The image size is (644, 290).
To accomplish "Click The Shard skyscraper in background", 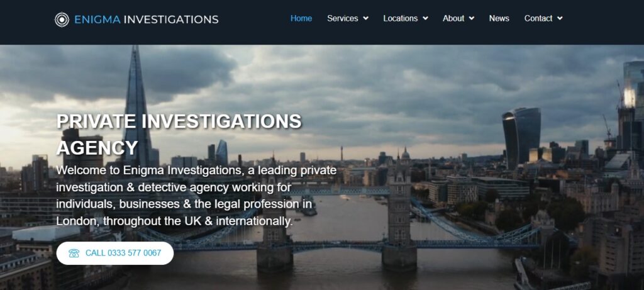I will pos(136,107).
